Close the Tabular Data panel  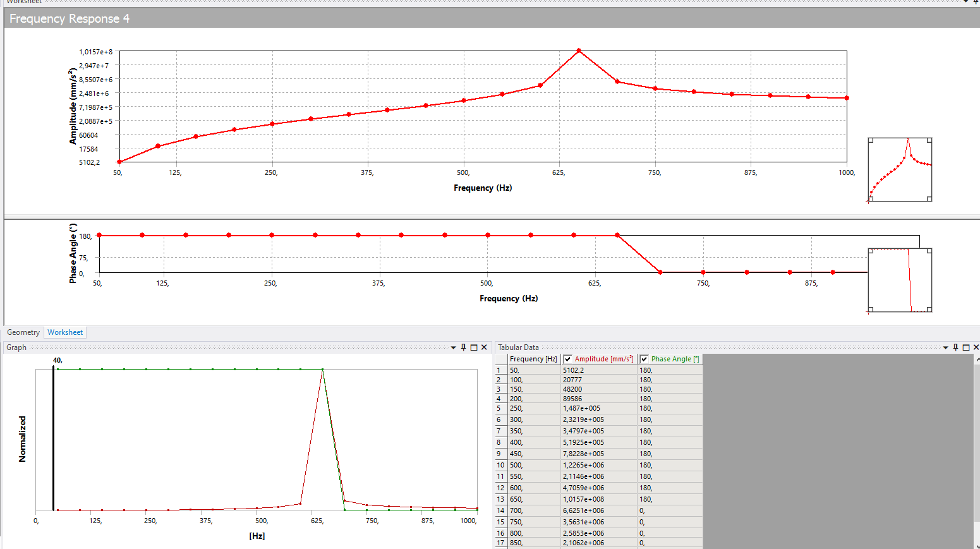pos(976,347)
